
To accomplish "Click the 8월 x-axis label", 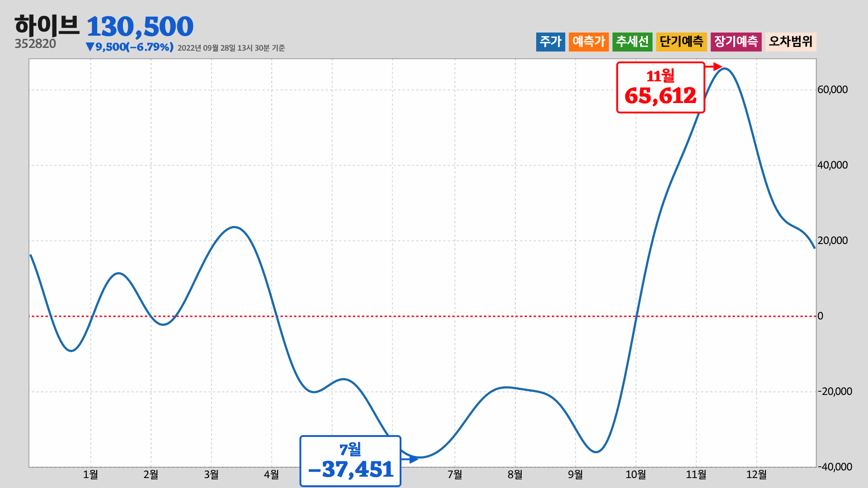I will [515, 474].
